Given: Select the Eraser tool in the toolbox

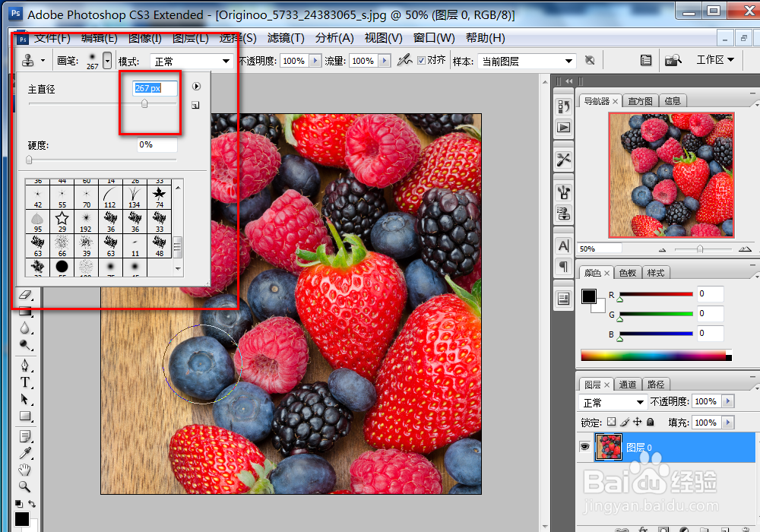Looking at the screenshot, I should 25,295.
